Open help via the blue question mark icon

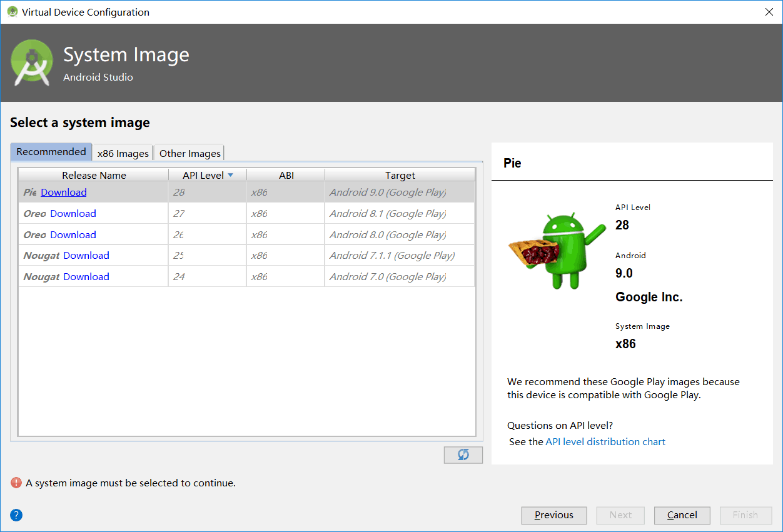point(17,515)
